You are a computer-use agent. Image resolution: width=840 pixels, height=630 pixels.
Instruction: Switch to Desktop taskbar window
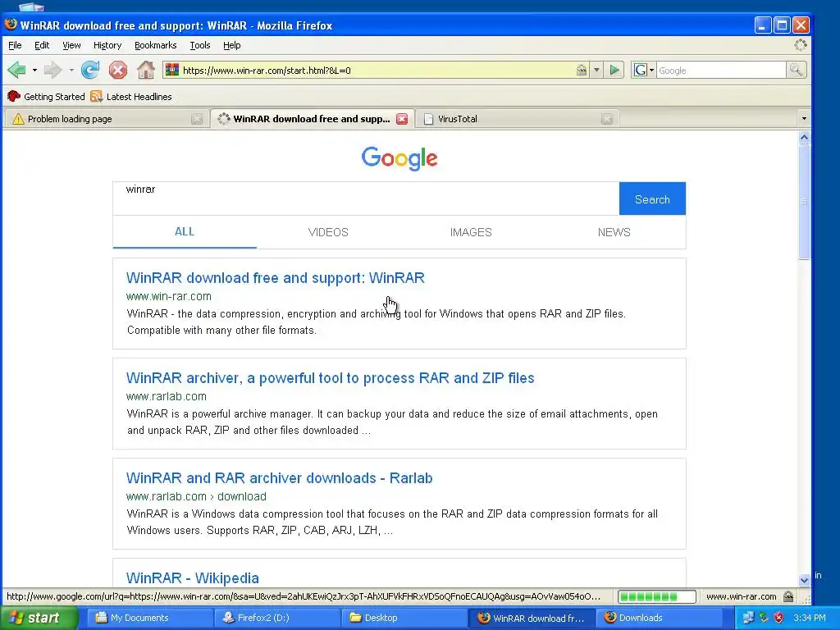[404, 618]
